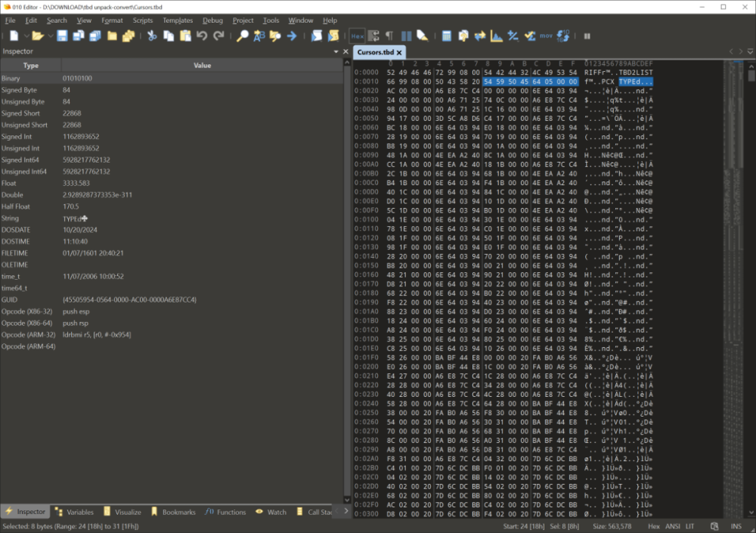Click the 10/16 base converter icon

coord(562,36)
